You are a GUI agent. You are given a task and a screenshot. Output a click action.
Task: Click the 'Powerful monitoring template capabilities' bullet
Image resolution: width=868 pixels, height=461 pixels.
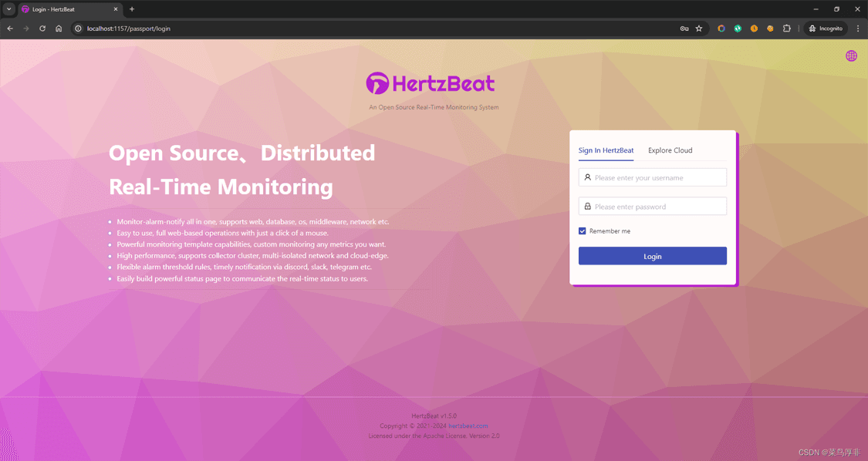coord(252,244)
